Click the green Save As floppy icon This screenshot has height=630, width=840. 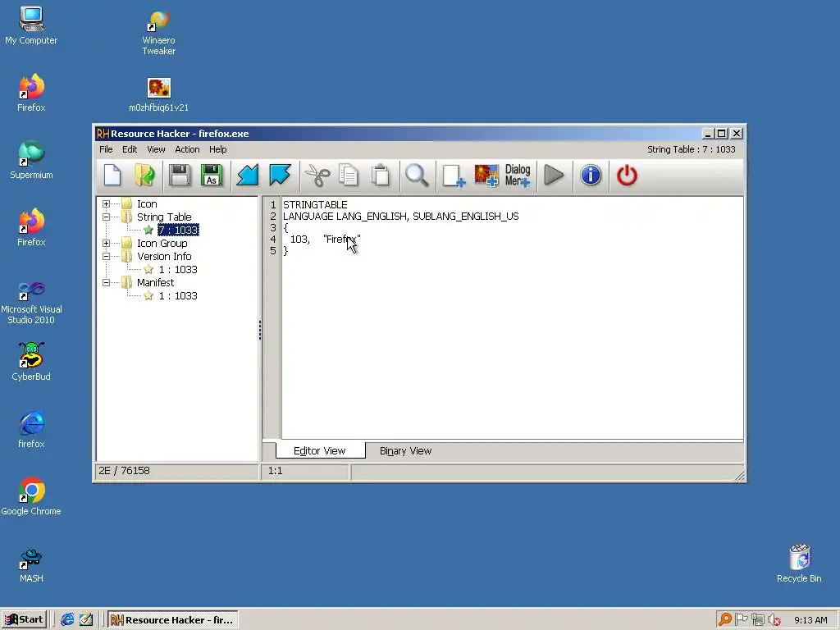click(212, 176)
